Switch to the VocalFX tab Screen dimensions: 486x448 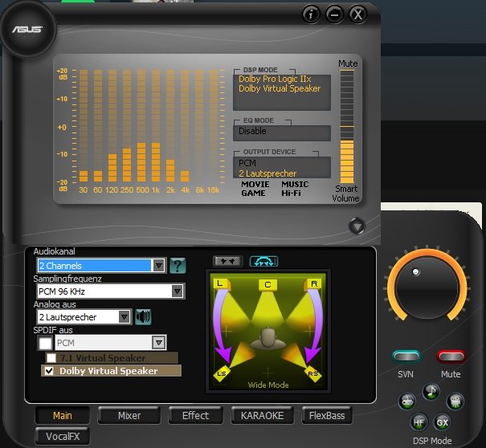(x=63, y=436)
